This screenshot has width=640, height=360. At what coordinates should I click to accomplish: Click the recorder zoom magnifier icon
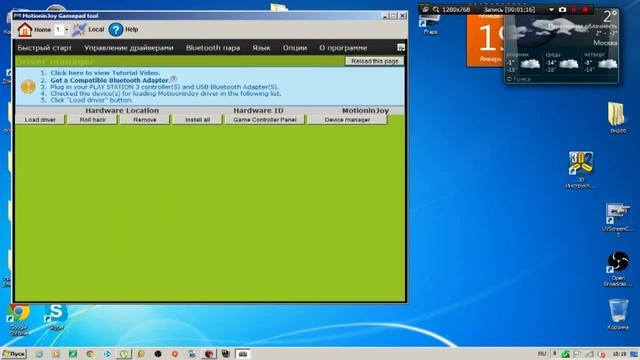(436, 9)
